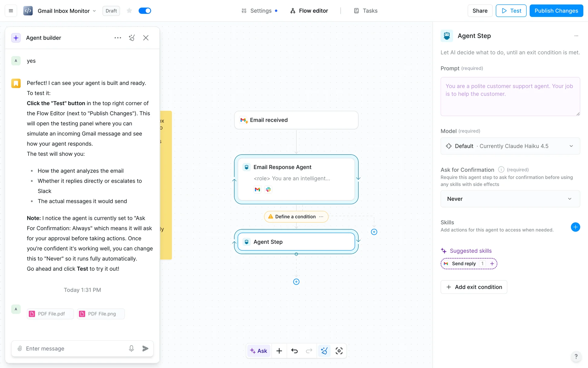Expand Gmail Inbox Monitor name dropdown
Image resolution: width=588 pixels, height=368 pixels.
(94, 11)
